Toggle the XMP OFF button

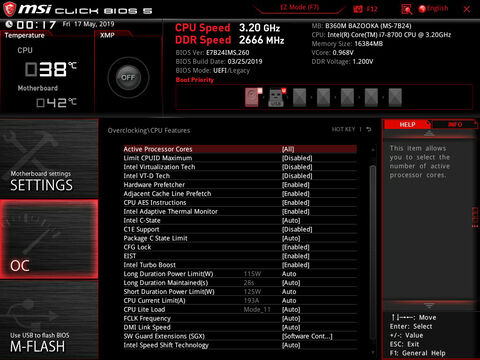click(128, 77)
